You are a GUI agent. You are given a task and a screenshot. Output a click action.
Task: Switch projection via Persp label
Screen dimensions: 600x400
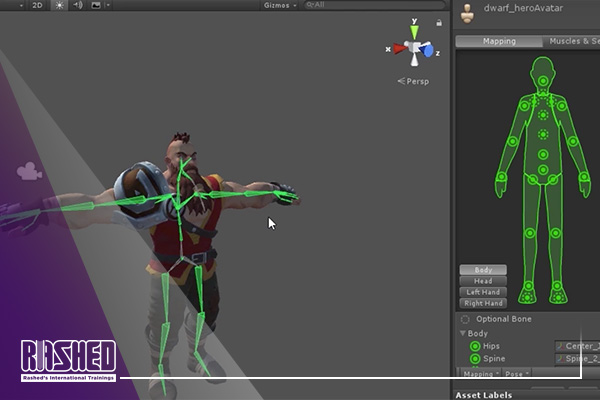413,81
